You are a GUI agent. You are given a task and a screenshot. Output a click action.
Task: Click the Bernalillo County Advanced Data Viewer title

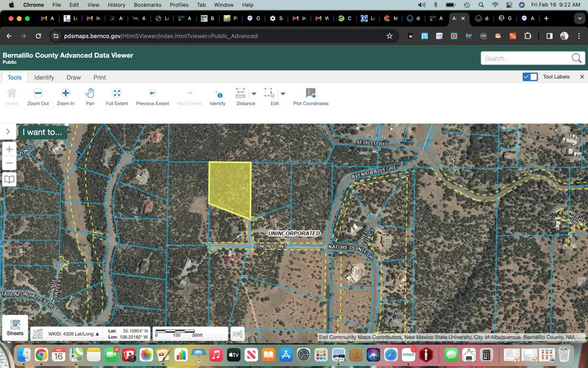(68, 55)
